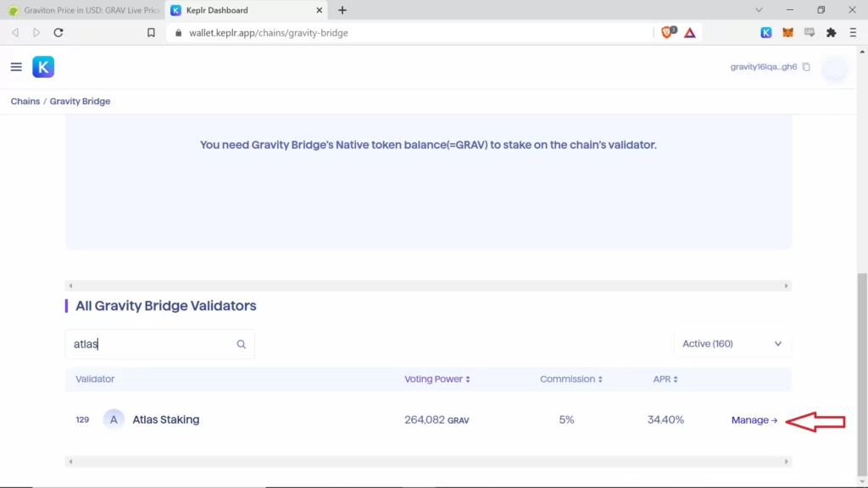The height and width of the screenshot is (488, 868).
Task: Copy the gravity16lqa wallet address
Action: click(807, 67)
